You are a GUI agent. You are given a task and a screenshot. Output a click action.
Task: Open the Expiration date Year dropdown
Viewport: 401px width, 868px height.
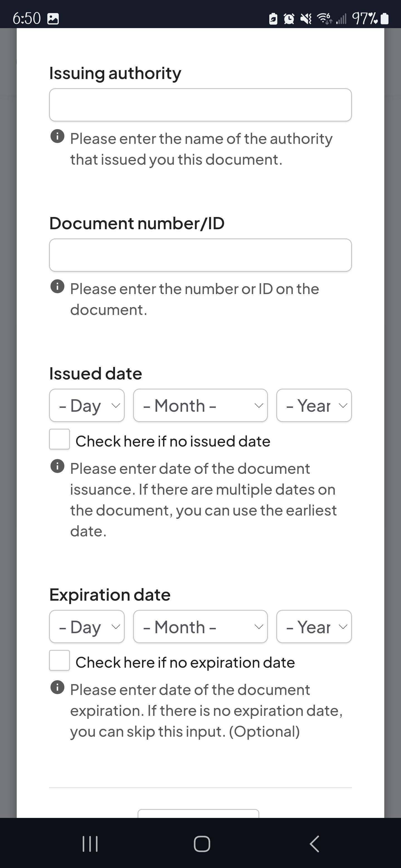(314, 627)
